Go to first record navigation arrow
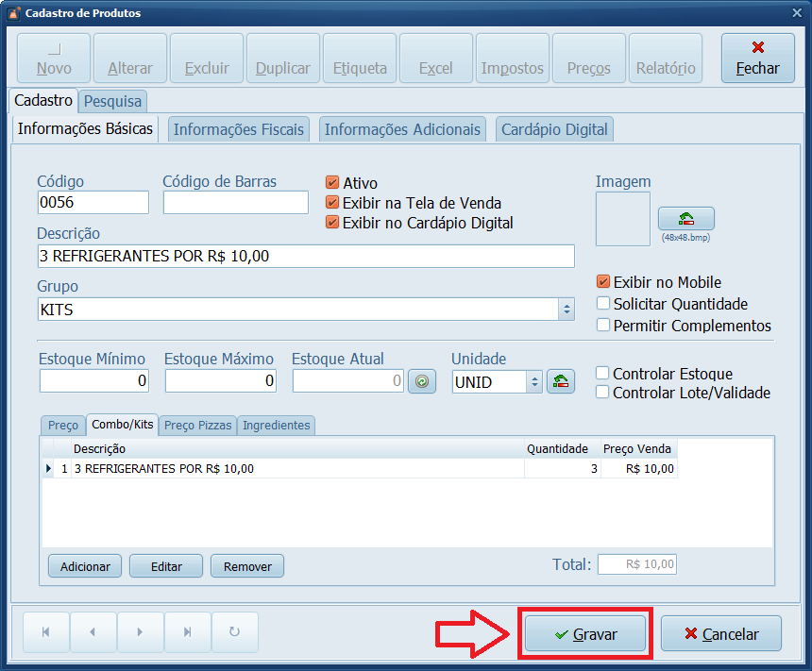Image resolution: width=812 pixels, height=671 pixels. [x=44, y=632]
